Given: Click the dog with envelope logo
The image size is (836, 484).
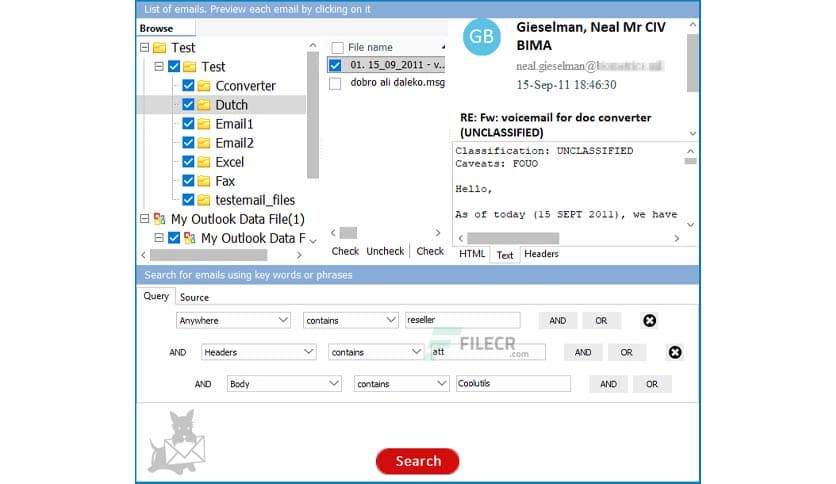Looking at the screenshot, I should point(178,442).
